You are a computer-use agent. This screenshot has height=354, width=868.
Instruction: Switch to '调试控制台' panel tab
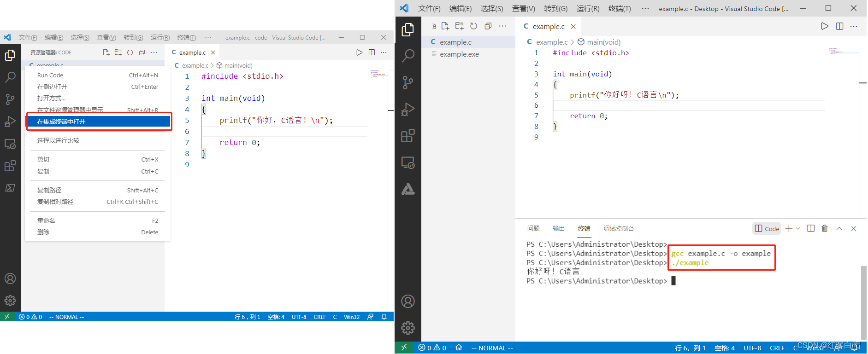(x=619, y=228)
